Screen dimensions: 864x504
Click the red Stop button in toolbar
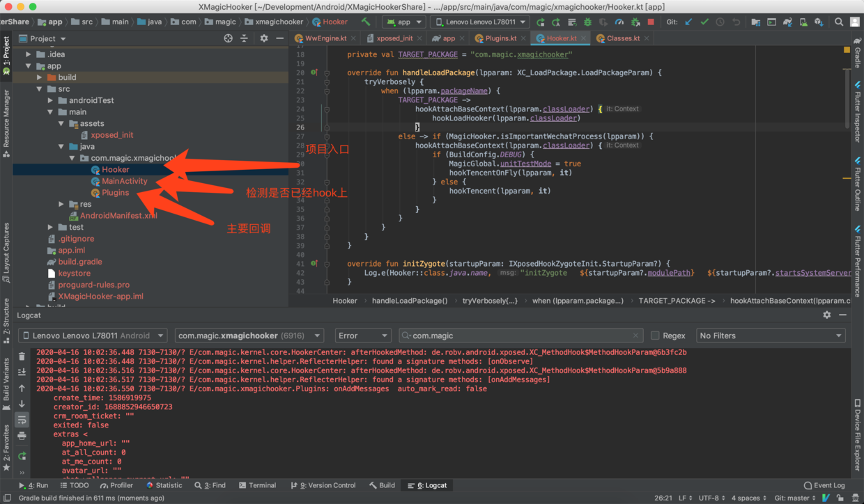pyautogui.click(x=651, y=22)
